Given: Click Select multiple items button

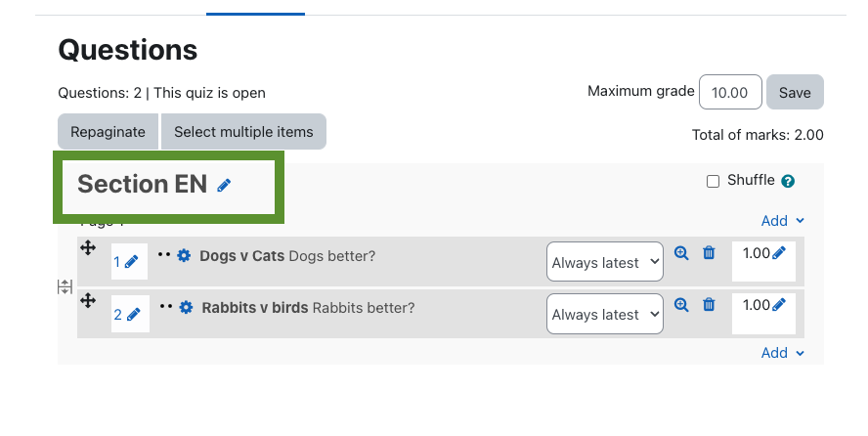Looking at the screenshot, I should 243,132.
